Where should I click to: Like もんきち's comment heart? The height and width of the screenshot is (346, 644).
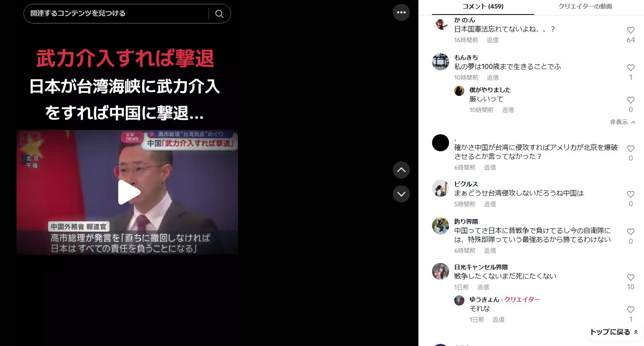tap(631, 68)
